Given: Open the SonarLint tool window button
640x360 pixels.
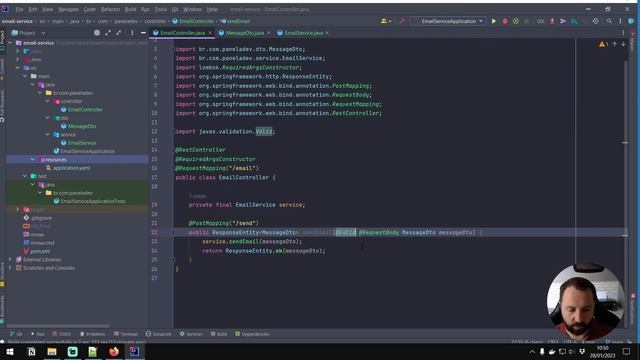Looking at the screenshot, I should 158,334.
